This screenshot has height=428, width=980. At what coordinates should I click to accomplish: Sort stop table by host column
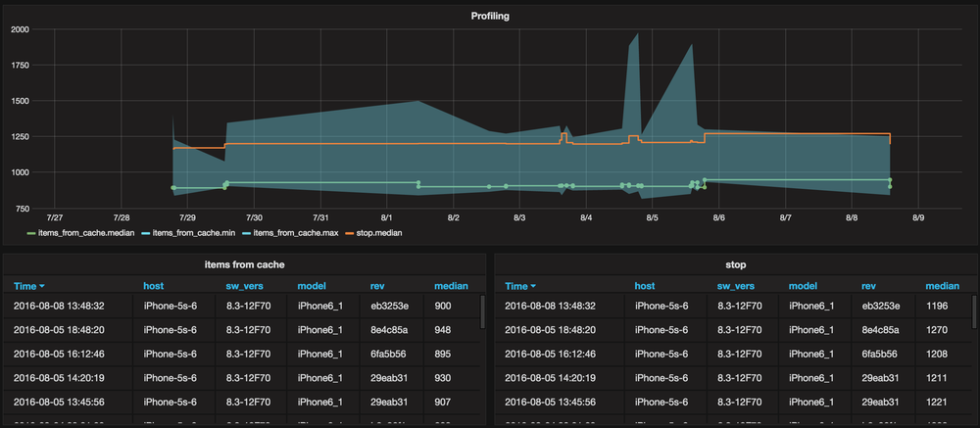(x=645, y=286)
